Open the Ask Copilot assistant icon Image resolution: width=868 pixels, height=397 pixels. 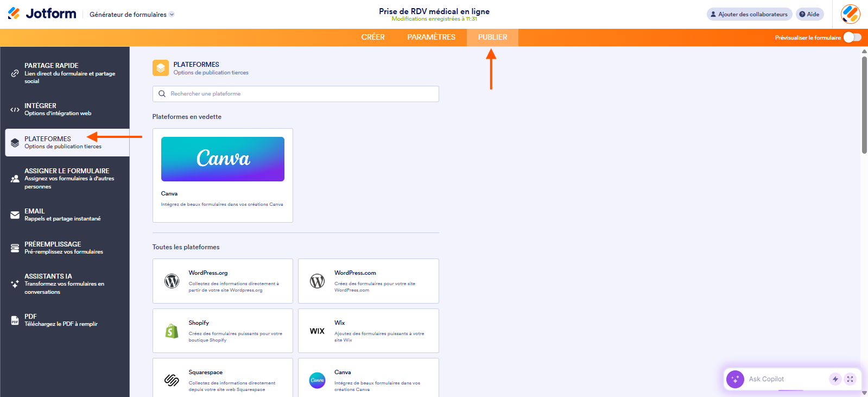(x=735, y=379)
